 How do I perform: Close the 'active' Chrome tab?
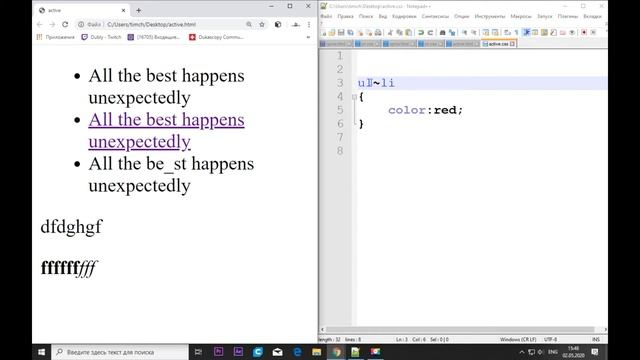(123, 10)
